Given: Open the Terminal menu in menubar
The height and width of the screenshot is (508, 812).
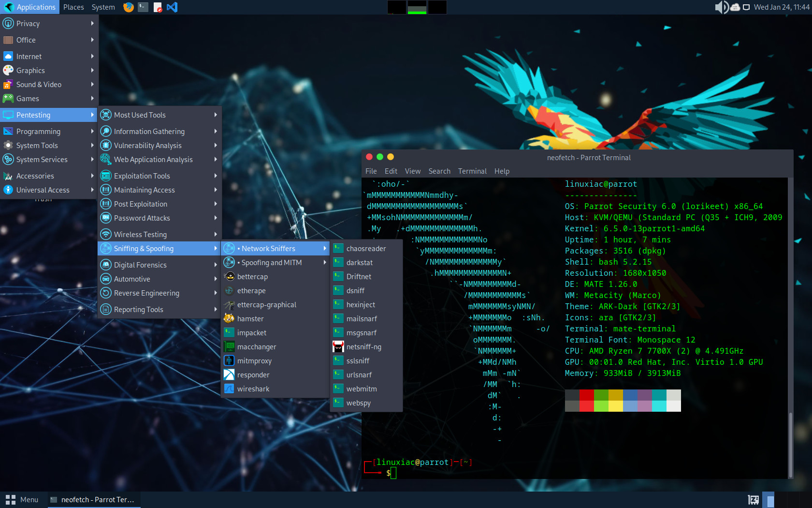Looking at the screenshot, I should pyautogui.click(x=472, y=171).
